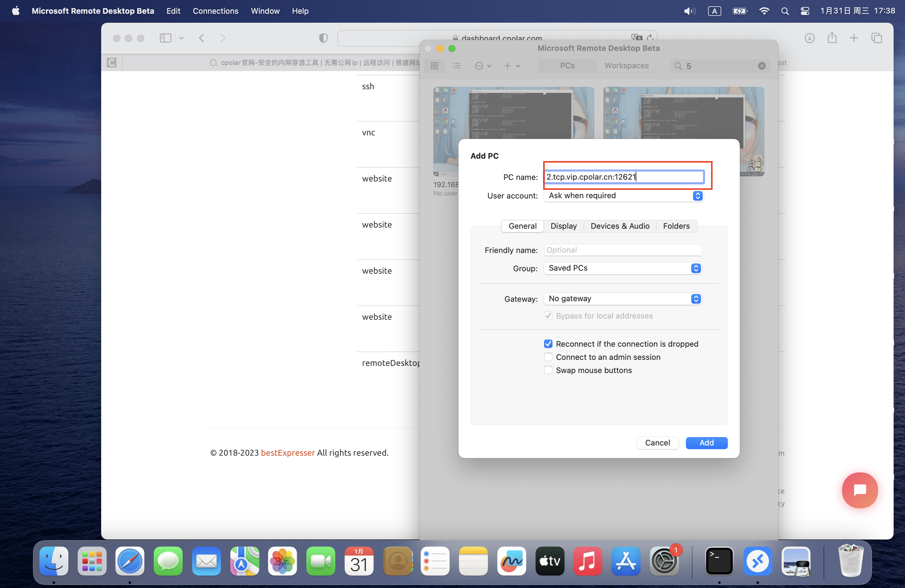Switch to the Devices & Audio tab

[x=620, y=226]
